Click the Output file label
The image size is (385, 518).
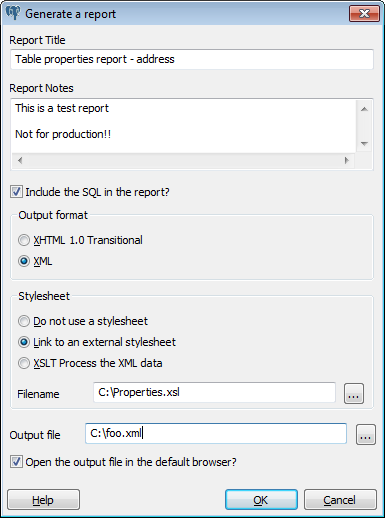pyautogui.click(x=35, y=435)
